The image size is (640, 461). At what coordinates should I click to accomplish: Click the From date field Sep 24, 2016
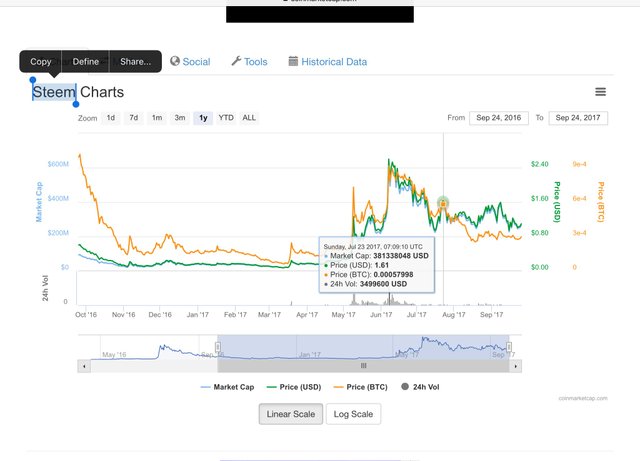click(x=499, y=118)
